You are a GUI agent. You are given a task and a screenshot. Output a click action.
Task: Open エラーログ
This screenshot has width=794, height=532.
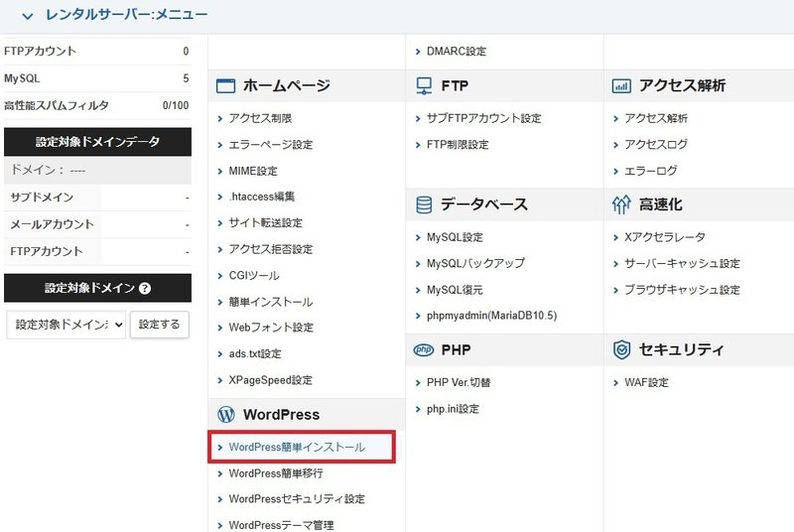[651, 171]
